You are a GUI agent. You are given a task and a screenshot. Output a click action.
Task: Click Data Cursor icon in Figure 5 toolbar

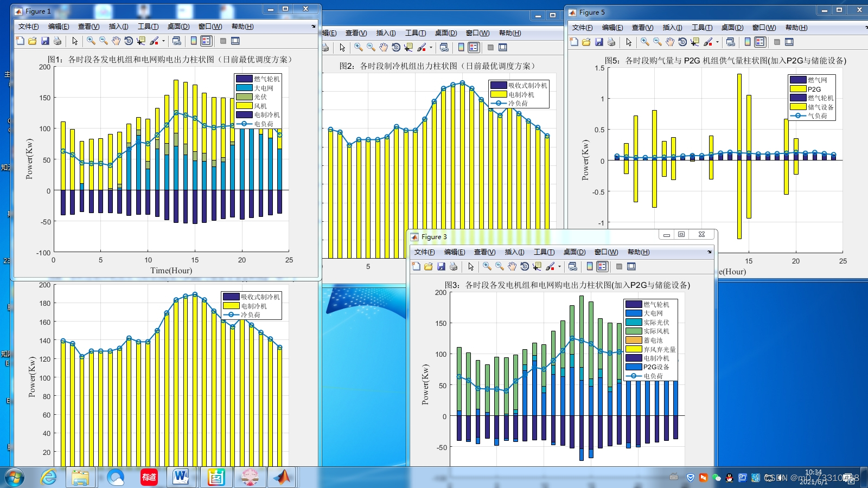[x=695, y=42]
